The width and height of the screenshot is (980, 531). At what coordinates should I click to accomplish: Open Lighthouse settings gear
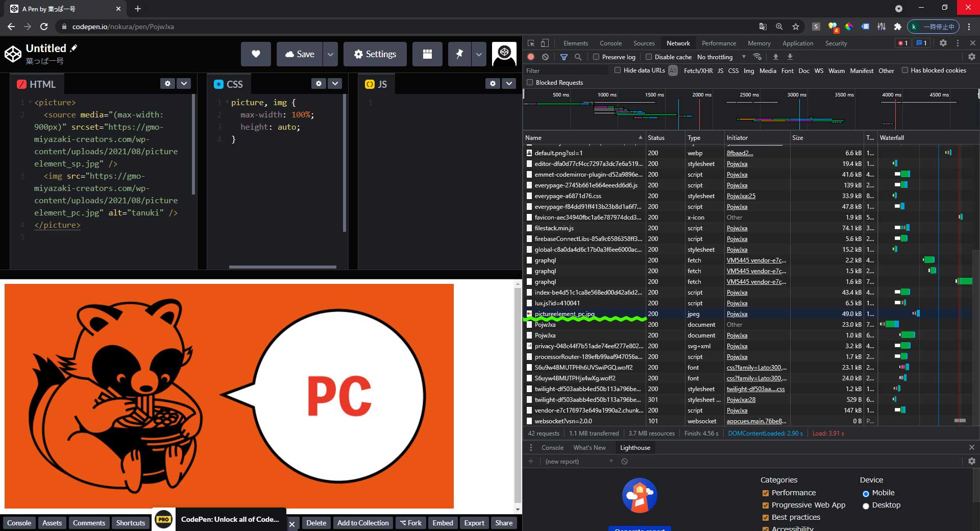click(972, 461)
